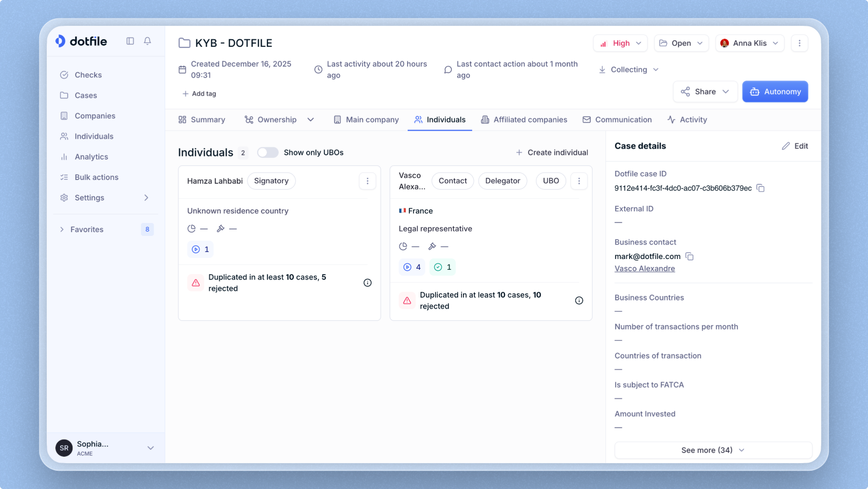Open the Communication tab
This screenshot has height=489, width=868.
[x=617, y=120]
